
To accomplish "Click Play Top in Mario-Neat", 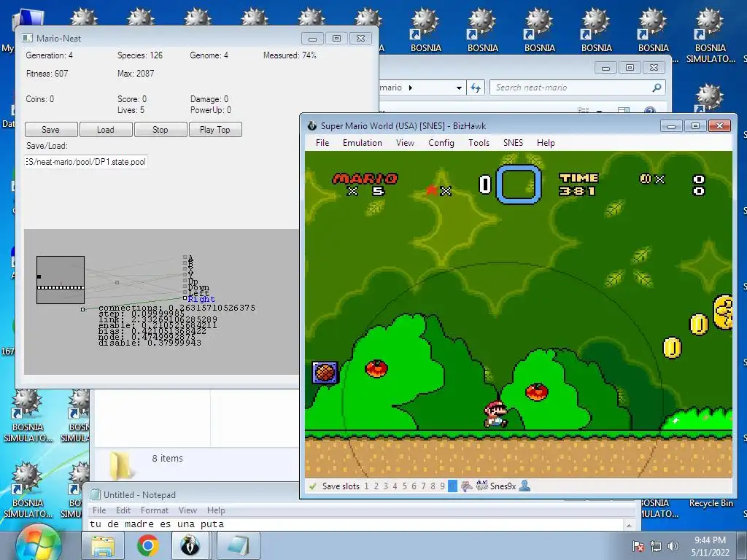I will click(215, 130).
